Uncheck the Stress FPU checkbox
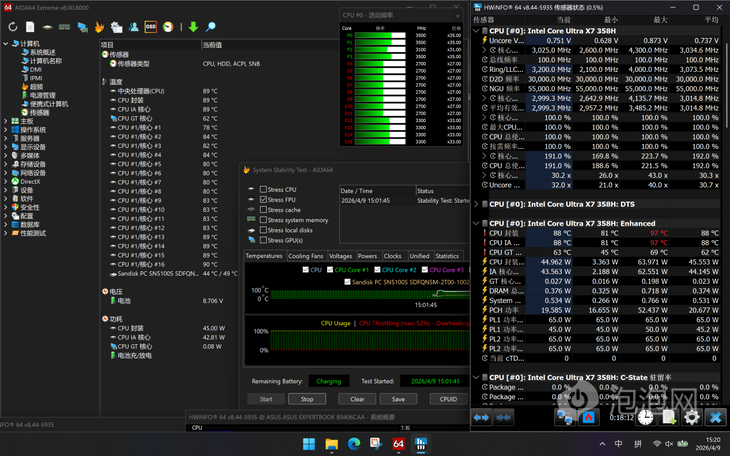This screenshot has width=730, height=456. [x=264, y=200]
